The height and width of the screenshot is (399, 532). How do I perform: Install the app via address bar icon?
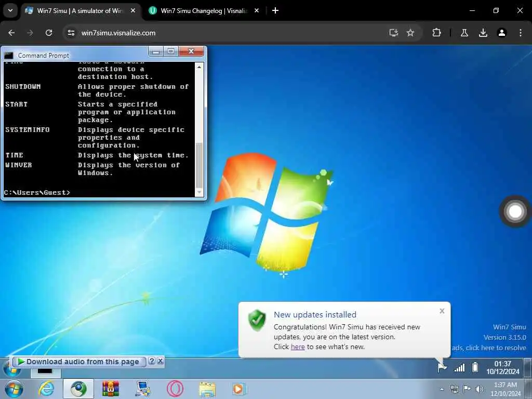tap(394, 33)
